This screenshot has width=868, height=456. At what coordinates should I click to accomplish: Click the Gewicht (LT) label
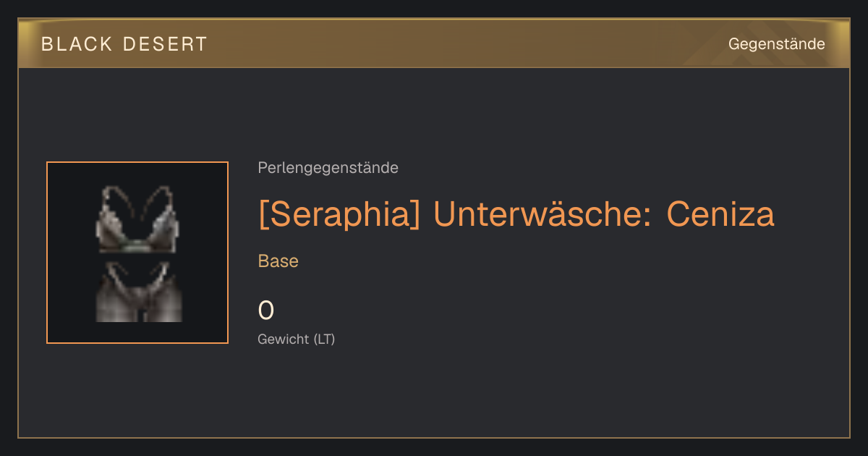click(x=297, y=339)
